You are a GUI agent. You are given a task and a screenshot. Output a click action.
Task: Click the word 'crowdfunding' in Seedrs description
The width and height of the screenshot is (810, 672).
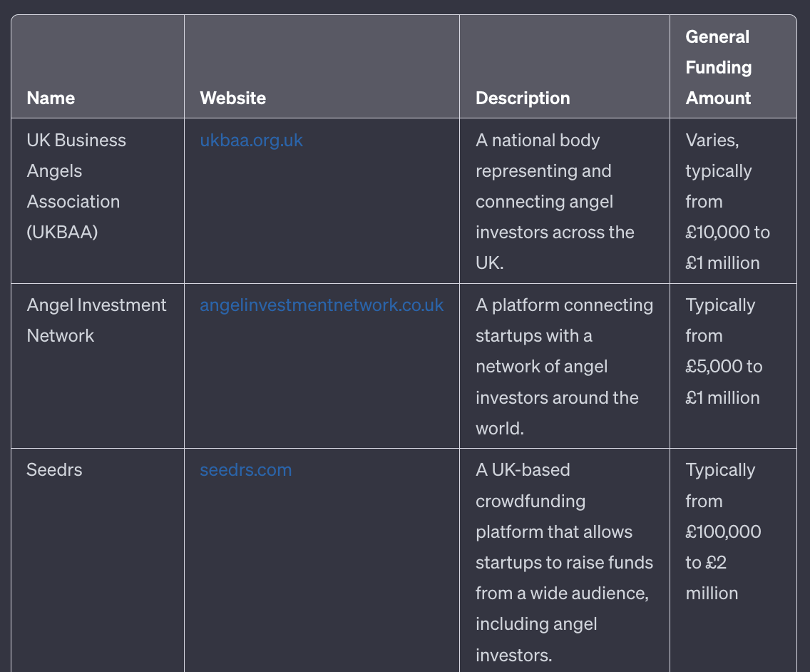pos(530,502)
